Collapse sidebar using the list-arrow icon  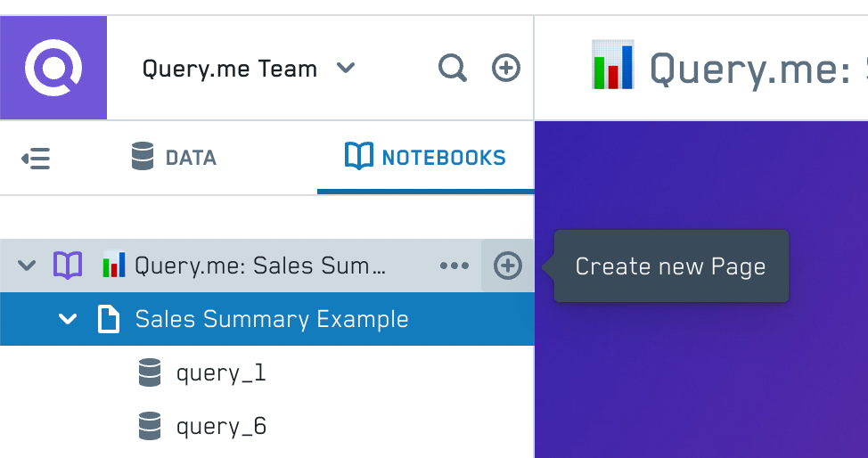(x=36, y=159)
